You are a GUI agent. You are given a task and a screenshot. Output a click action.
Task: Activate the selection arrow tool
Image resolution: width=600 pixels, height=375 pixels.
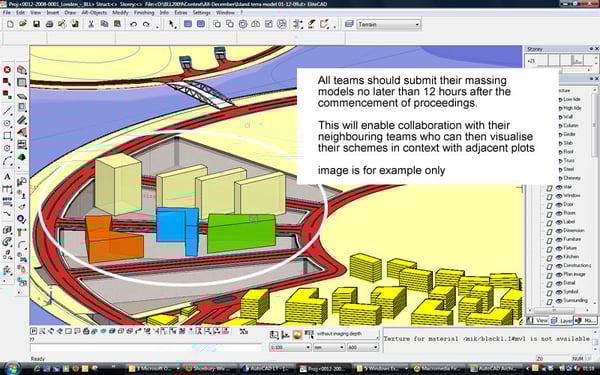[x=172, y=24]
